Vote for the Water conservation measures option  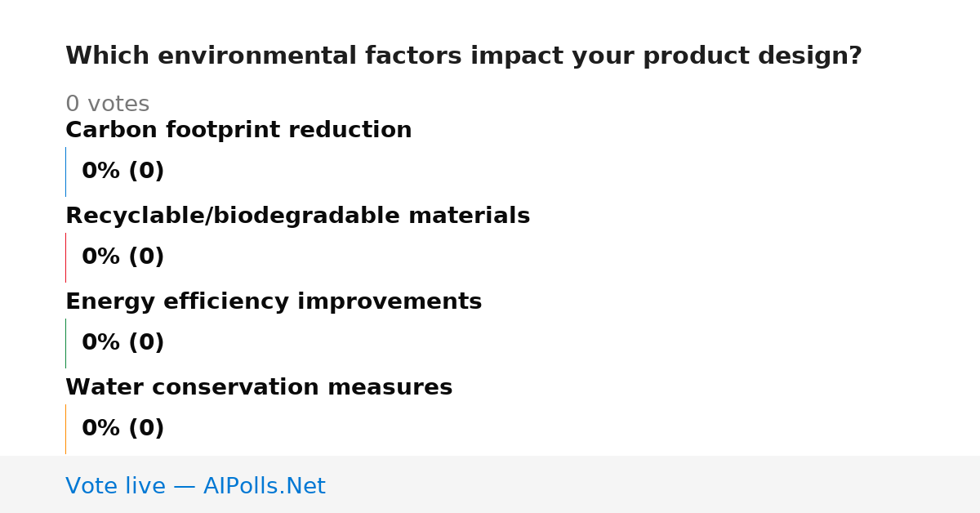point(259,387)
